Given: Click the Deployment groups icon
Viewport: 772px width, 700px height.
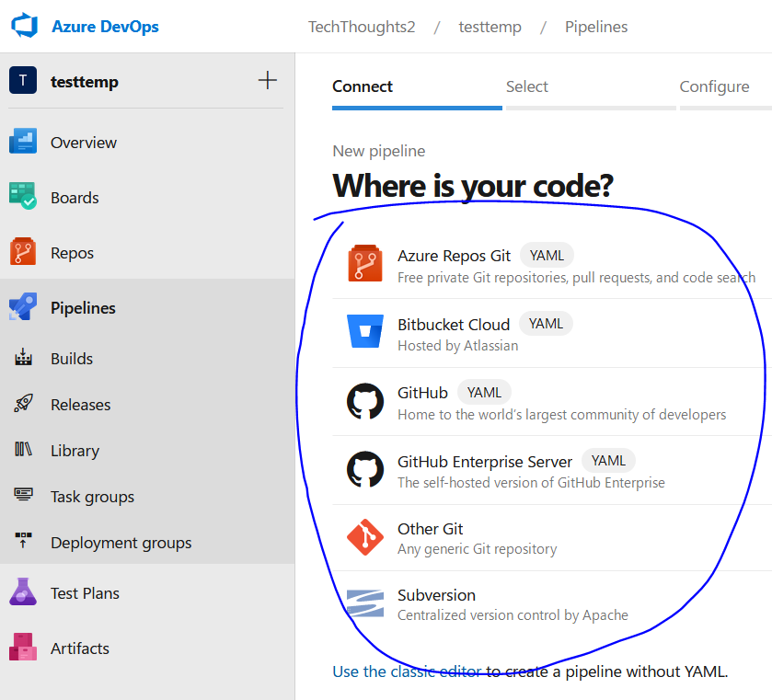Looking at the screenshot, I should (x=23, y=540).
